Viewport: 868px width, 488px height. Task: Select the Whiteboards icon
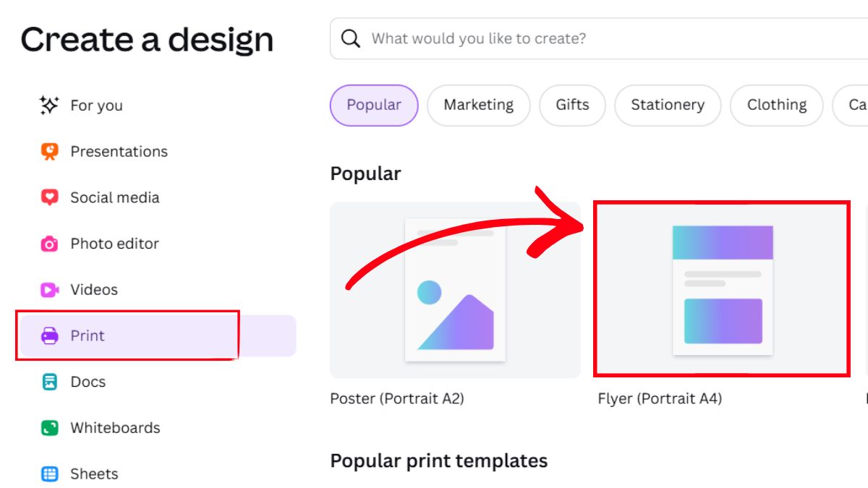pyautogui.click(x=50, y=427)
